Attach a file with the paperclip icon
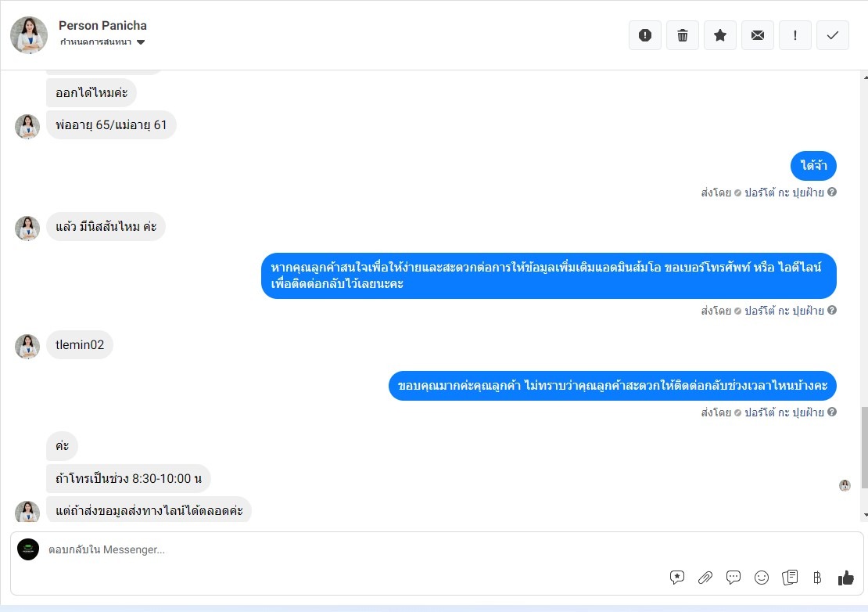868x612 pixels. pos(705,578)
